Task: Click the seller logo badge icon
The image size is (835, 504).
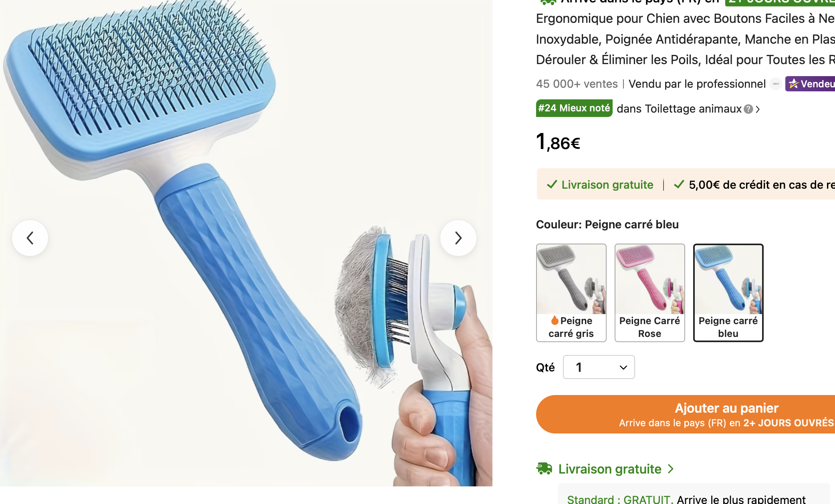Action: point(776,84)
